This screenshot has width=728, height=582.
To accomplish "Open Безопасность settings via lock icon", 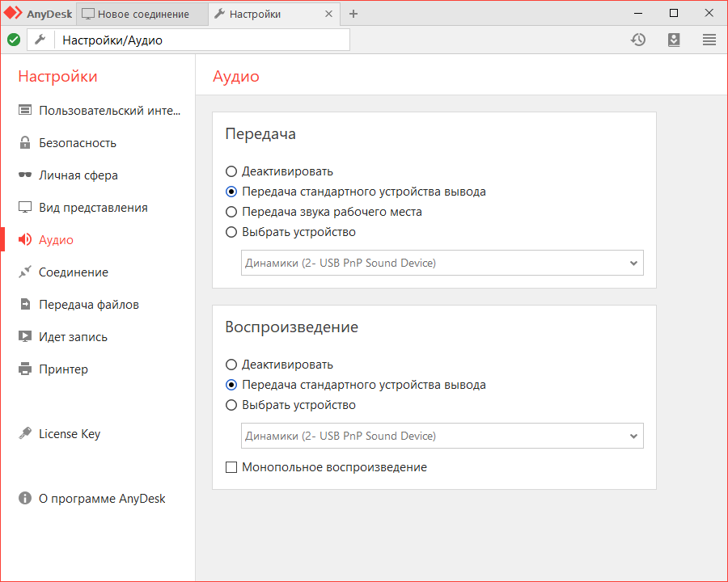I will [25, 143].
